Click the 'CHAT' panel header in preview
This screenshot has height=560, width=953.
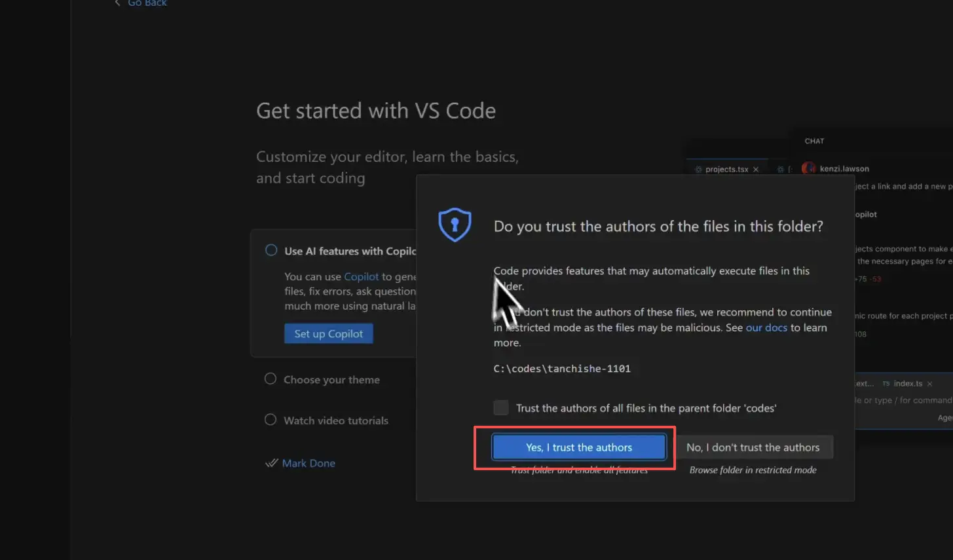coord(814,141)
